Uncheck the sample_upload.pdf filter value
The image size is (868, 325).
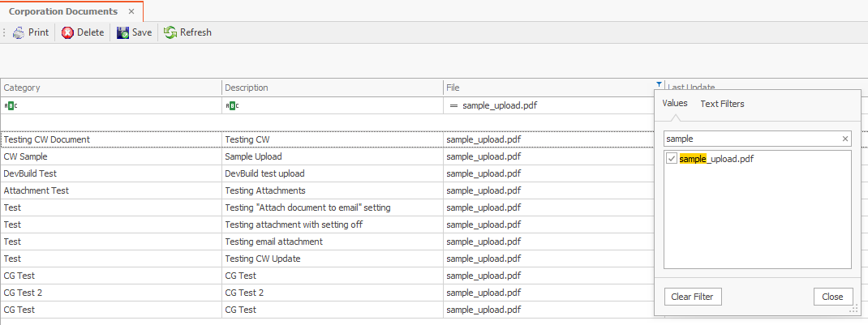click(x=672, y=159)
